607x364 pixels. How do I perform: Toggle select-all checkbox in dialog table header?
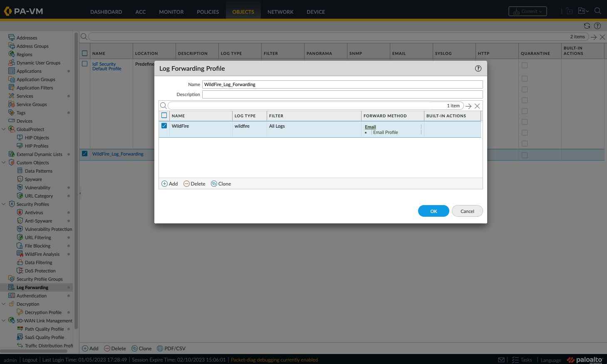pos(164,115)
